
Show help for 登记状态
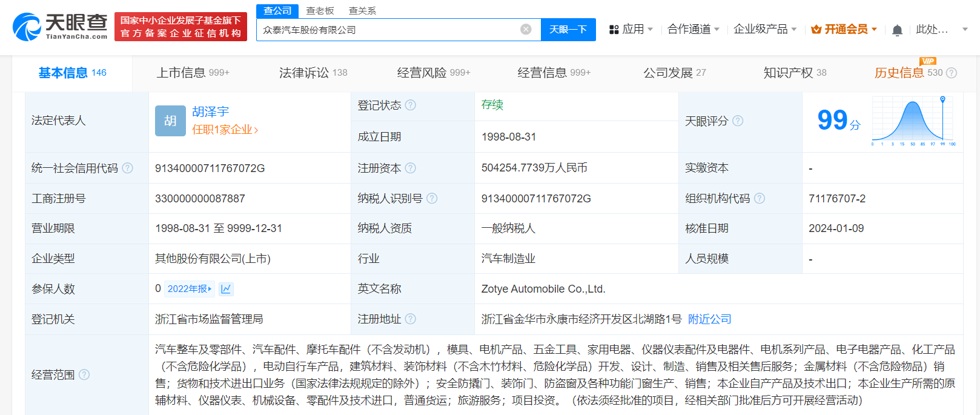pos(411,105)
